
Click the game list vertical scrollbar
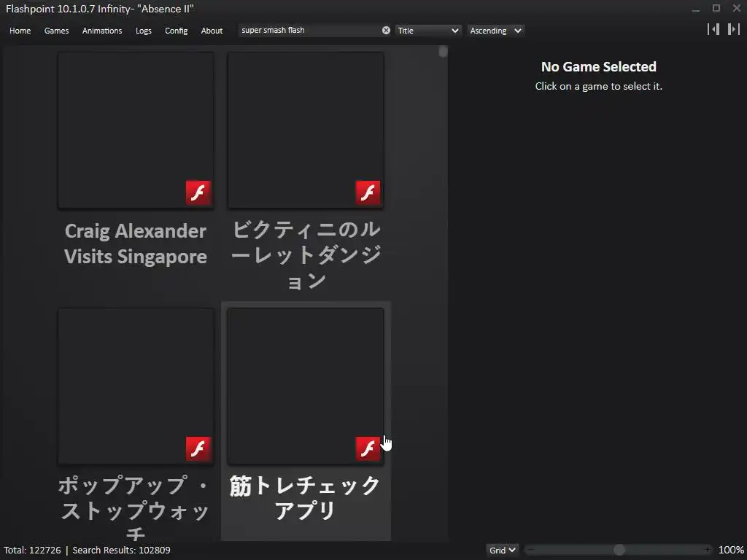click(443, 52)
